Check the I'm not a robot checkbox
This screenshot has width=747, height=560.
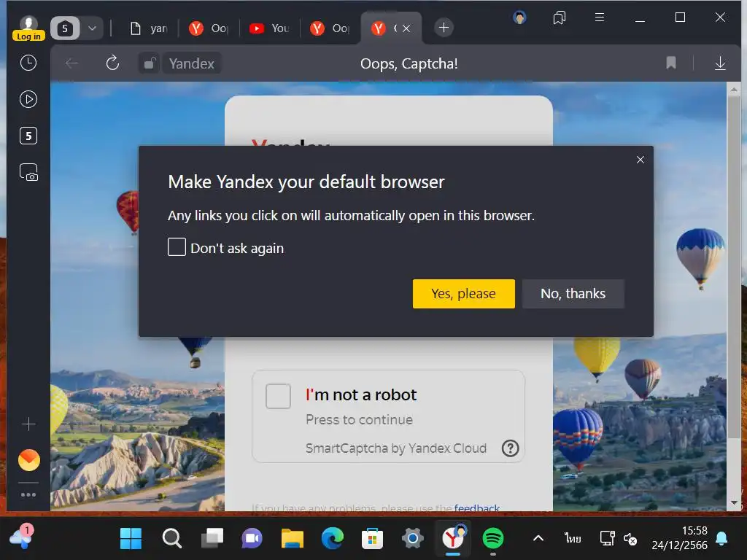click(278, 396)
